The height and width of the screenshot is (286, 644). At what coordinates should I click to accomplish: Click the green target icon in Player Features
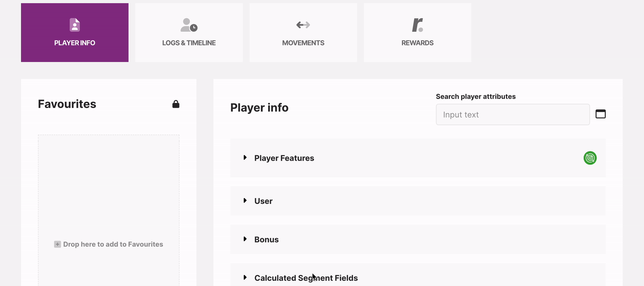tap(590, 158)
